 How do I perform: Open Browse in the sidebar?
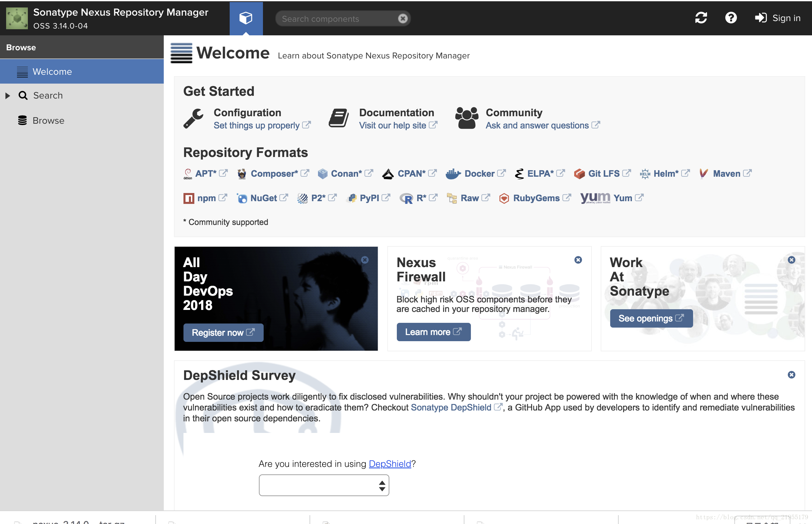click(48, 121)
